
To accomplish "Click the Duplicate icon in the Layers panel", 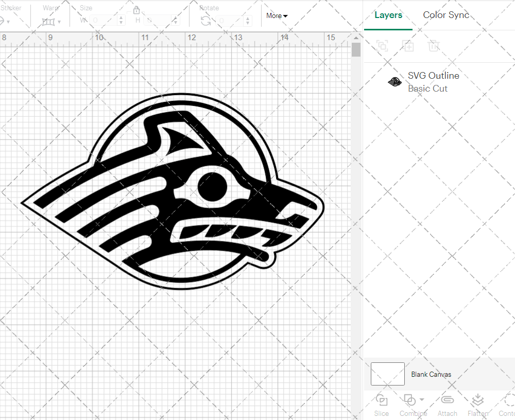I will coord(408,46).
